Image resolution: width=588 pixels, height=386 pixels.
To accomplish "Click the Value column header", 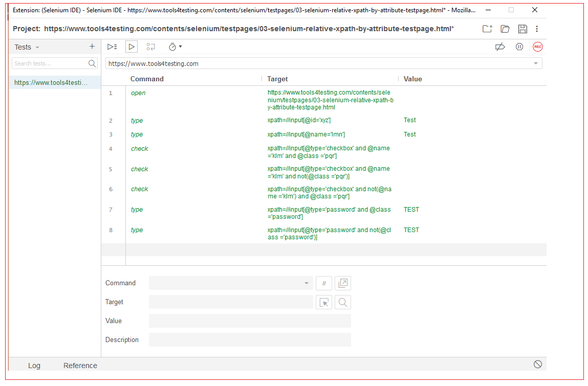I will coord(413,79).
